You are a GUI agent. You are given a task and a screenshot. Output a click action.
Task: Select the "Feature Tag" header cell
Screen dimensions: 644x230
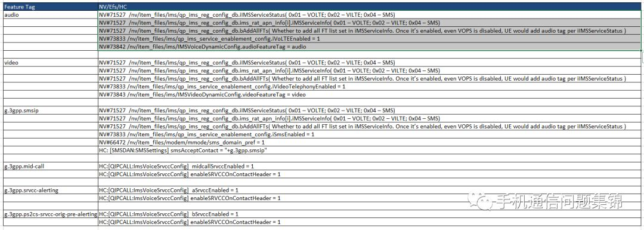tap(50, 7)
